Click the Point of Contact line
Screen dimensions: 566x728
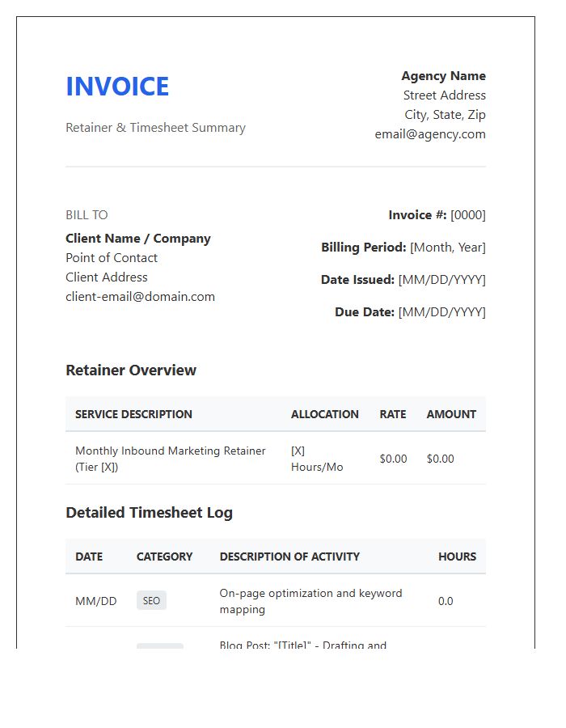(x=112, y=258)
